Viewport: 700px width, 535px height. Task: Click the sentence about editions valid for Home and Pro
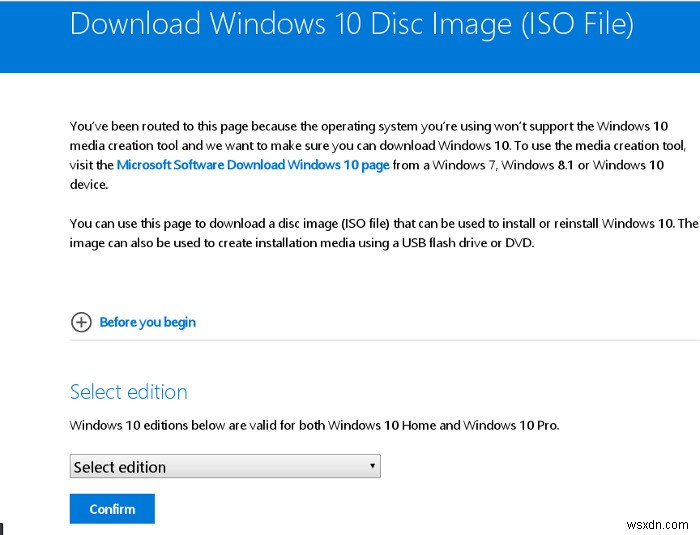point(314,425)
